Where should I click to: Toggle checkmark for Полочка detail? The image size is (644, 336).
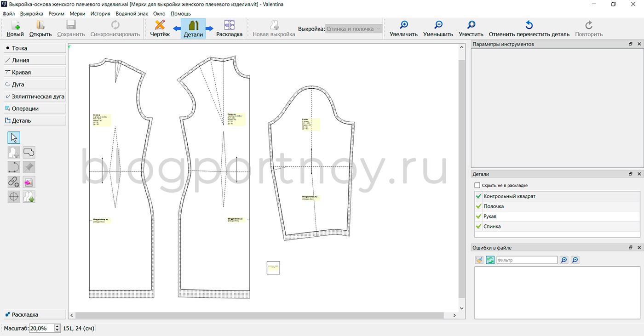tap(479, 206)
